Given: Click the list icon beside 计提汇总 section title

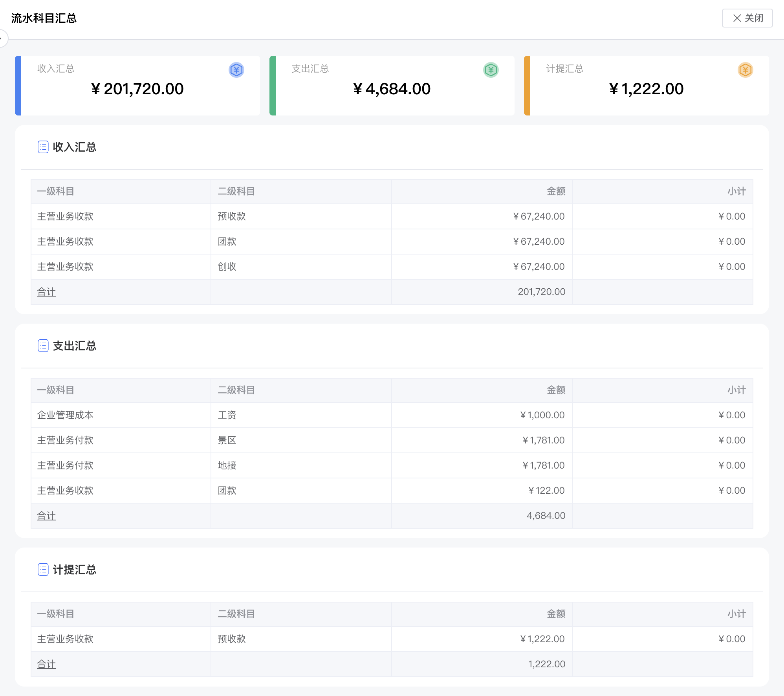Looking at the screenshot, I should point(43,570).
